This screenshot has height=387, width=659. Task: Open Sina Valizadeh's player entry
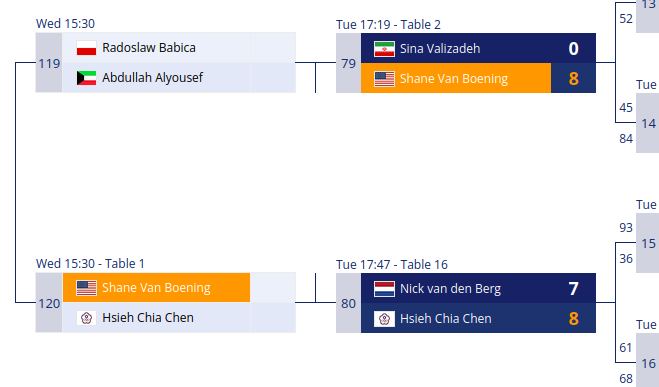(x=440, y=49)
